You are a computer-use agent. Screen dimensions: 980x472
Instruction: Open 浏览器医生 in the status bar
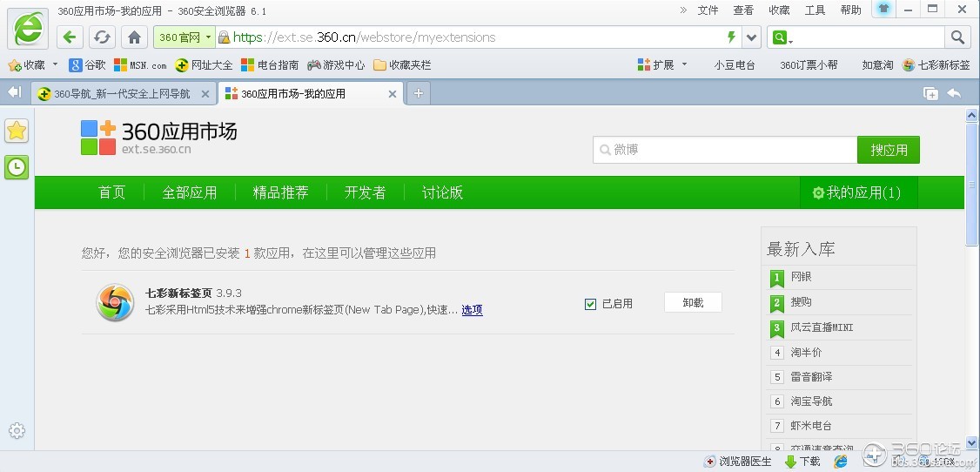(738, 462)
